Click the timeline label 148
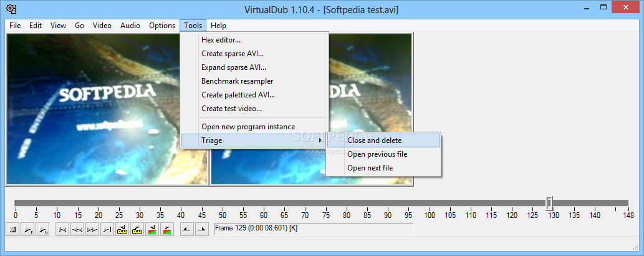This screenshot has width=644, height=256. [628, 215]
